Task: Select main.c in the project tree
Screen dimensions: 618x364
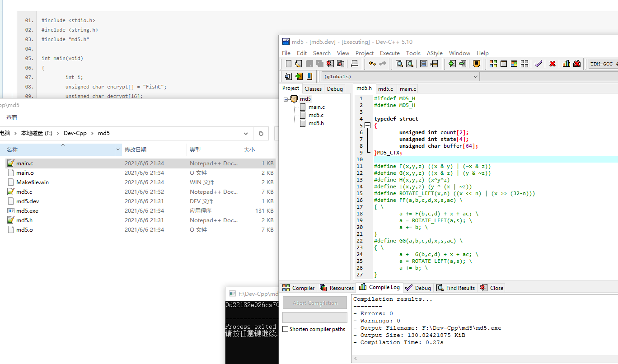Action: point(316,107)
